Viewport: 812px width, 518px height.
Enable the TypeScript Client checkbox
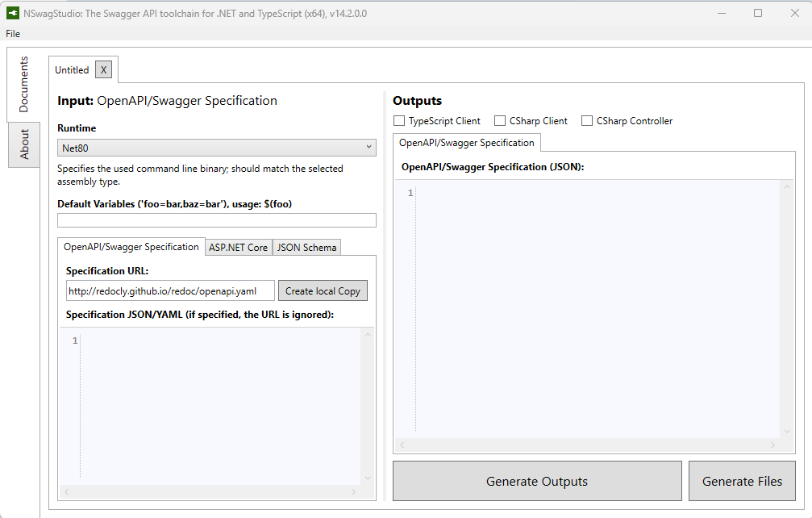(x=399, y=121)
